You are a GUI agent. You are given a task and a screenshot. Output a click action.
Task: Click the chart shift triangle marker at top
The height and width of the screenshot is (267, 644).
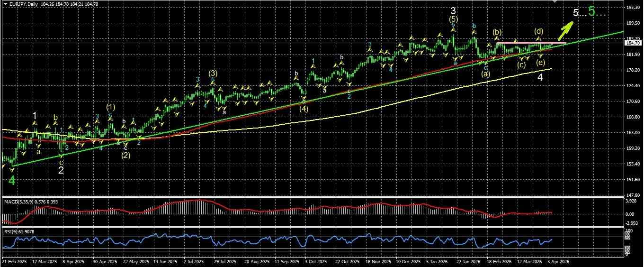pos(555,2)
